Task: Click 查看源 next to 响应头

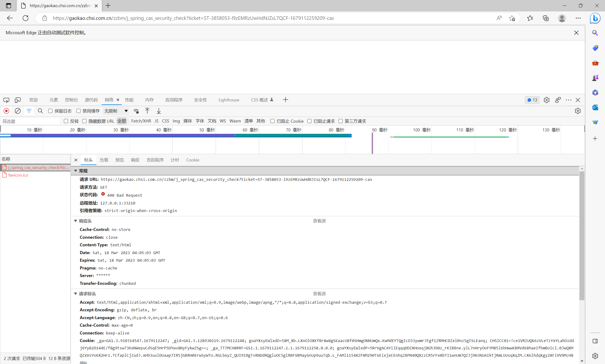Action: click(x=319, y=221)
